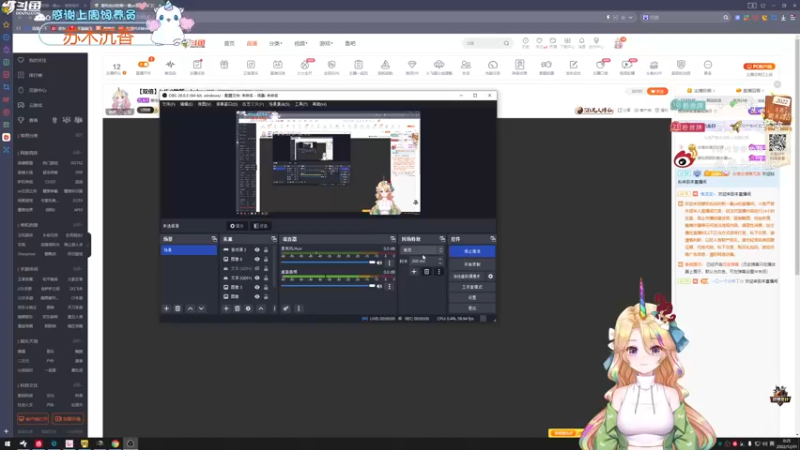Click Filters button above Sources panel

point(261,226)
